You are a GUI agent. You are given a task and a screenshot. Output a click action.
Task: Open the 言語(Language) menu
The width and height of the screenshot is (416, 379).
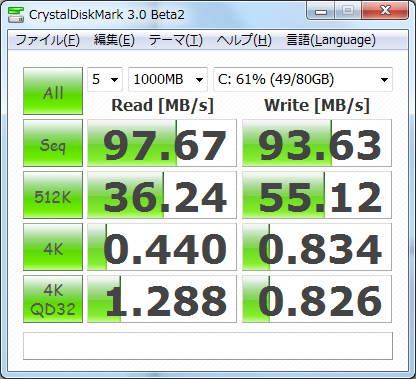331,40
